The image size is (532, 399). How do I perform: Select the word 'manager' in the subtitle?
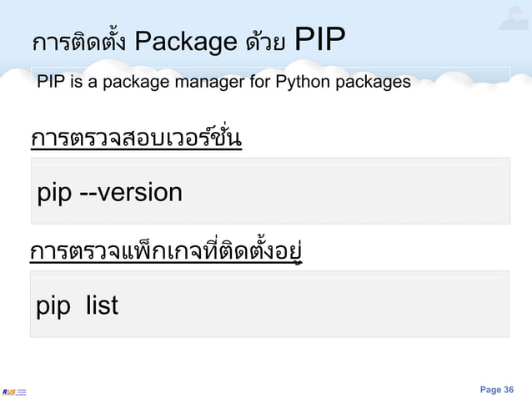point(209,82)
